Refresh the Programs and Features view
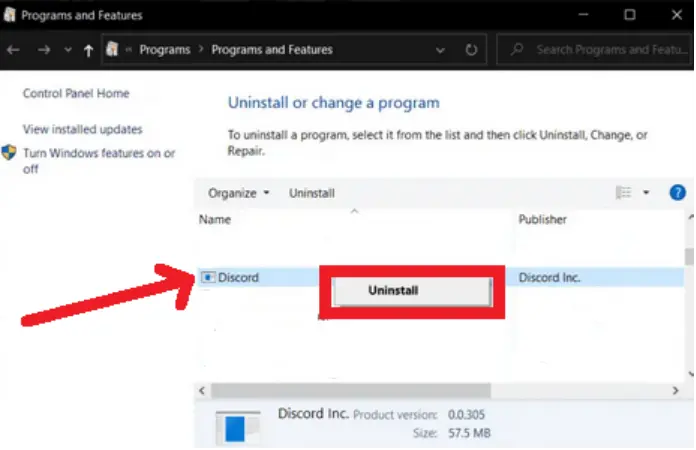This screenshot has width=696, height=450. pyautogui.click(x=471, y=50)
